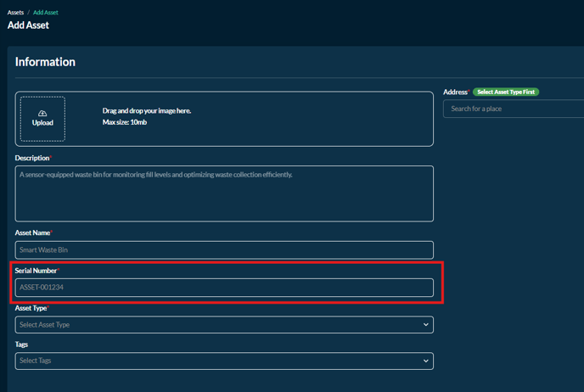Image resolution: width=584 pixels, height=392 pixels.
Task: Click the Serial Number field label
Action: (x=36, y=271)
